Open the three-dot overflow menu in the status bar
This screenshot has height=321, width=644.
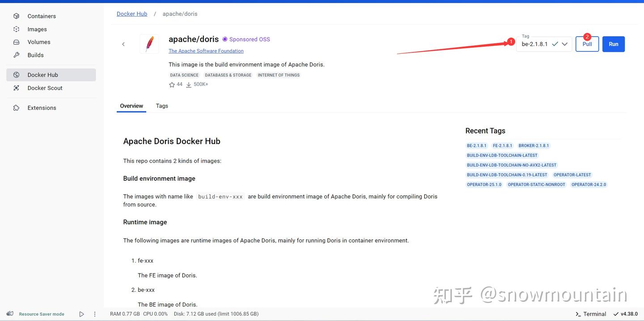(94, 314)
